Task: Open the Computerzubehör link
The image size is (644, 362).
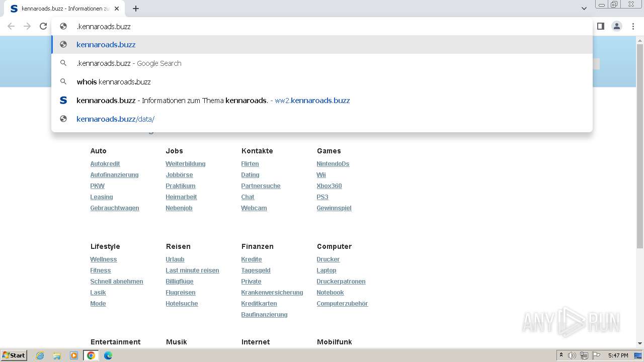Action: click(x=342, y=304)
